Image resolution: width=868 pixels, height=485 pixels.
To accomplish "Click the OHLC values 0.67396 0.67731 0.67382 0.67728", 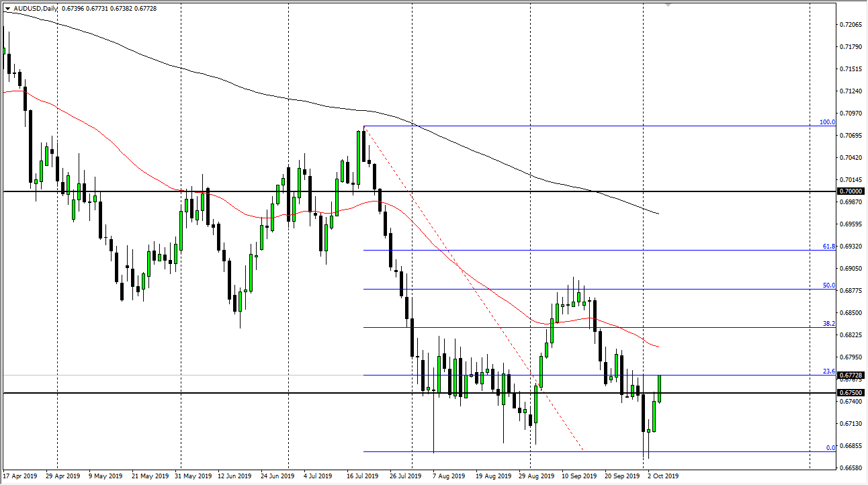I will 108,8.
